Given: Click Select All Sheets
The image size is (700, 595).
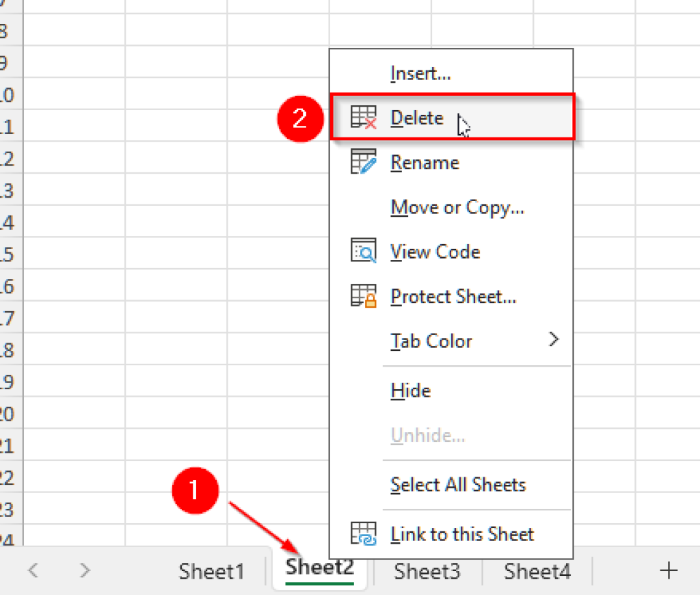Looking at the screenshot, I should [x=457, y=484].
